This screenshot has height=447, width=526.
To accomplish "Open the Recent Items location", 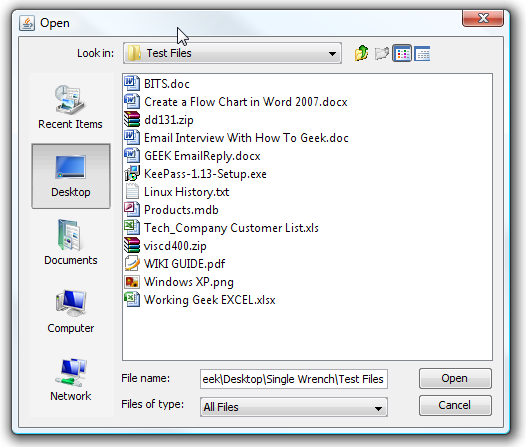I will click(x=70, y=107).
